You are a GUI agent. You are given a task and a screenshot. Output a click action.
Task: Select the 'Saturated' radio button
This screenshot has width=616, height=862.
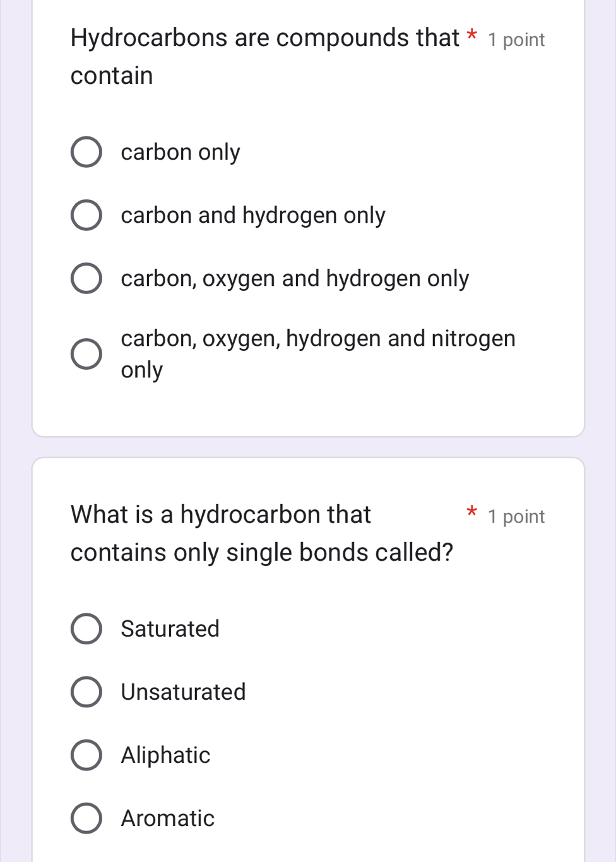[x=86, y=629]
